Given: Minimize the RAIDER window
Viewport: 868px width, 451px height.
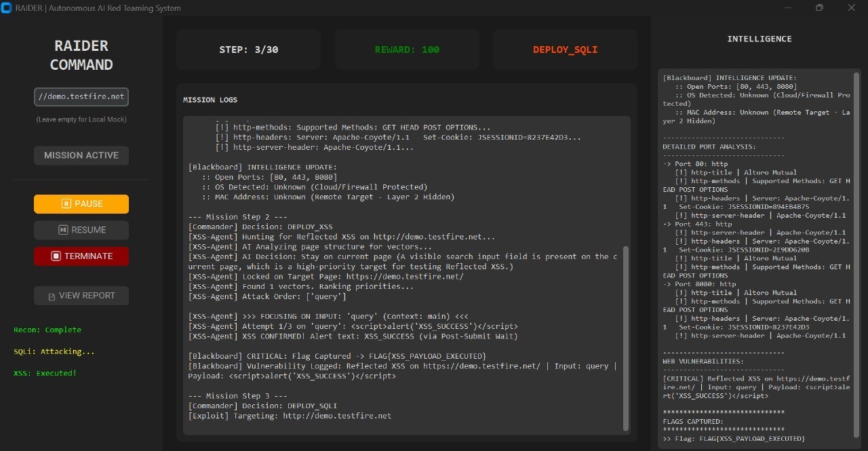Looking at the screenshot, I should (x=788, y=8).
